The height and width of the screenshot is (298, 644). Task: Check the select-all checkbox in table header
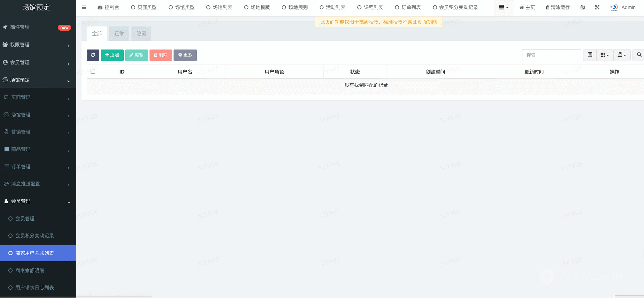pos(93,71)
